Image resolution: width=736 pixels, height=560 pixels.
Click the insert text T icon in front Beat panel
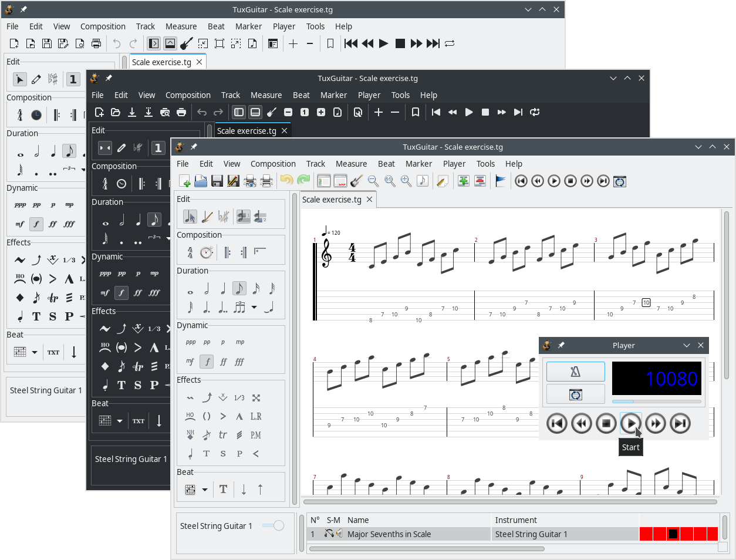pyautogui.click(x=223, y=490)
